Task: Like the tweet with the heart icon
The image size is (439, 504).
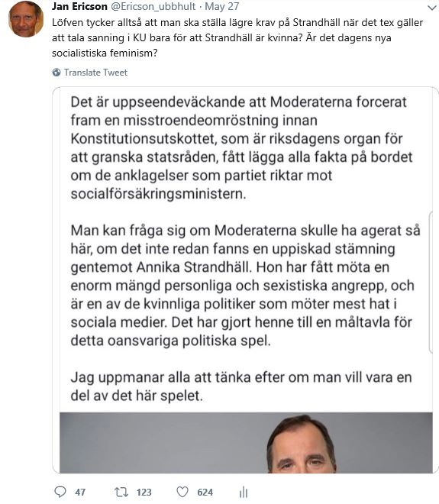Action: coord(182,492)
